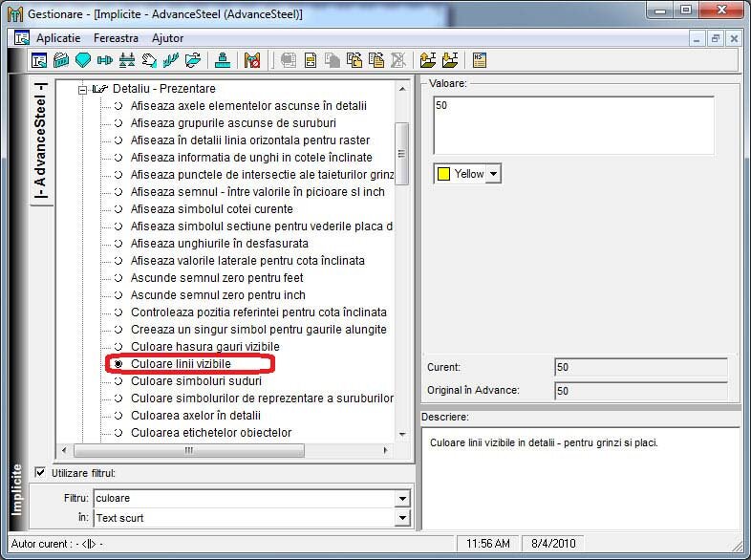This screenshot has width=751, height=560.
Task: Click the Valoare text box containing 50
Action: pos(574,125)
